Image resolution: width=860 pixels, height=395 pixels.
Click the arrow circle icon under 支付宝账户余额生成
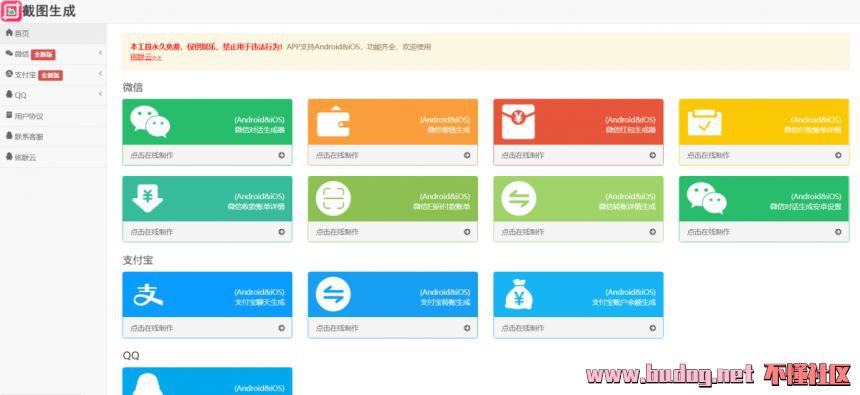[x=653, y=328]
